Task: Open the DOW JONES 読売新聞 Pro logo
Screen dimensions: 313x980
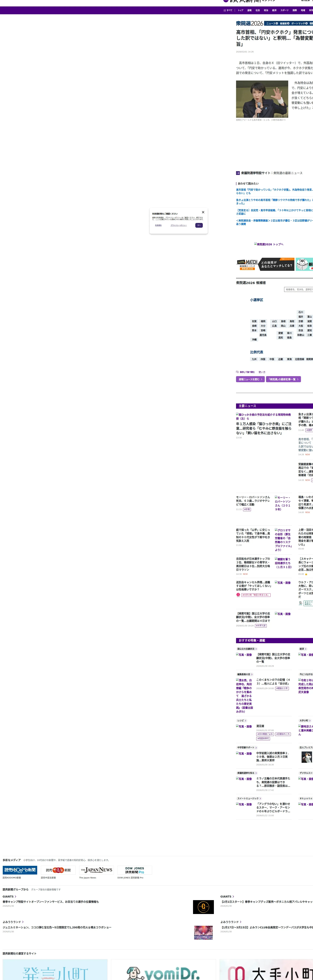Action: 134,870
